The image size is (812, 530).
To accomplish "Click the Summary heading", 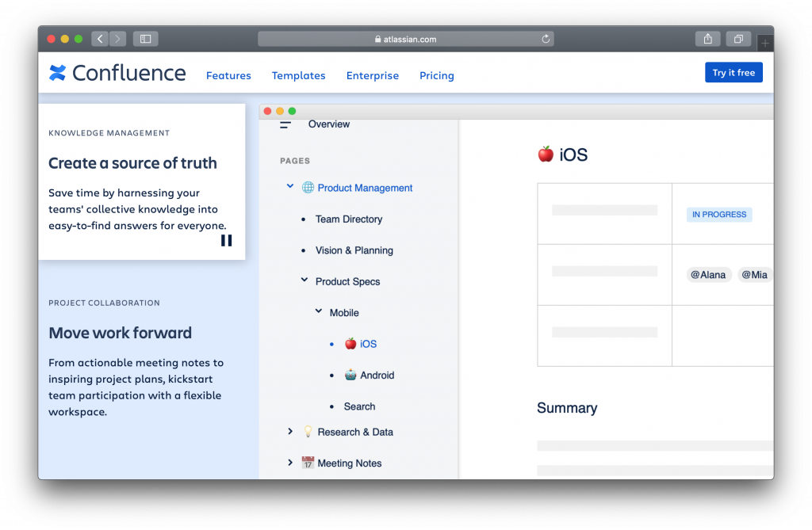I will (x=567, y=408).
